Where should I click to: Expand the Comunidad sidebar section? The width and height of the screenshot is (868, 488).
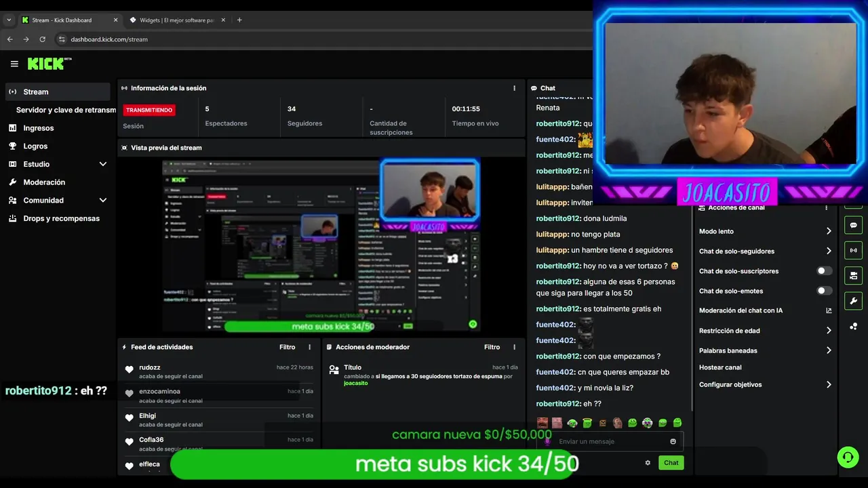(x=103, y=200)
